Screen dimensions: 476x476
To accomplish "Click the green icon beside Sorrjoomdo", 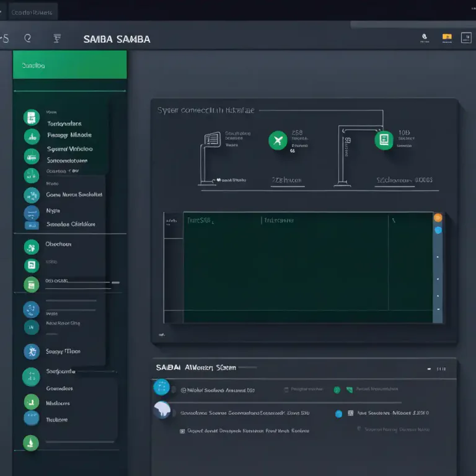I will pos(31,377).
